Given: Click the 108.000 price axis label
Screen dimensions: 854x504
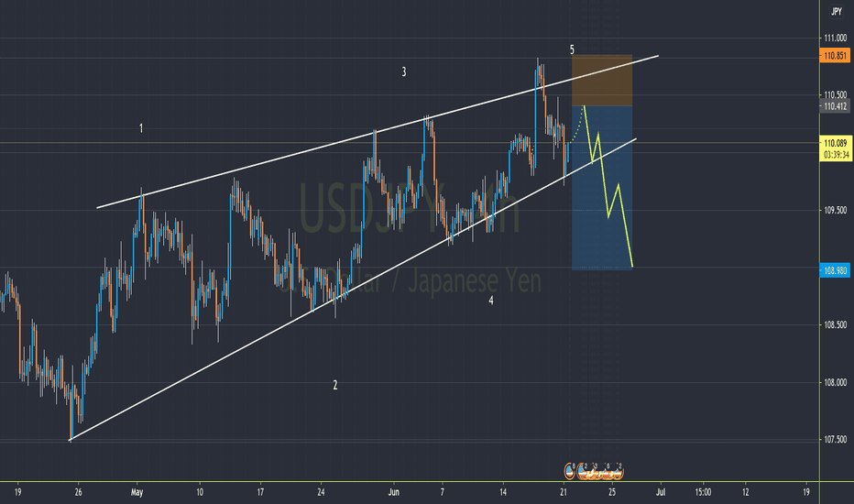Looking at the screenshot, I should [835, 382].
